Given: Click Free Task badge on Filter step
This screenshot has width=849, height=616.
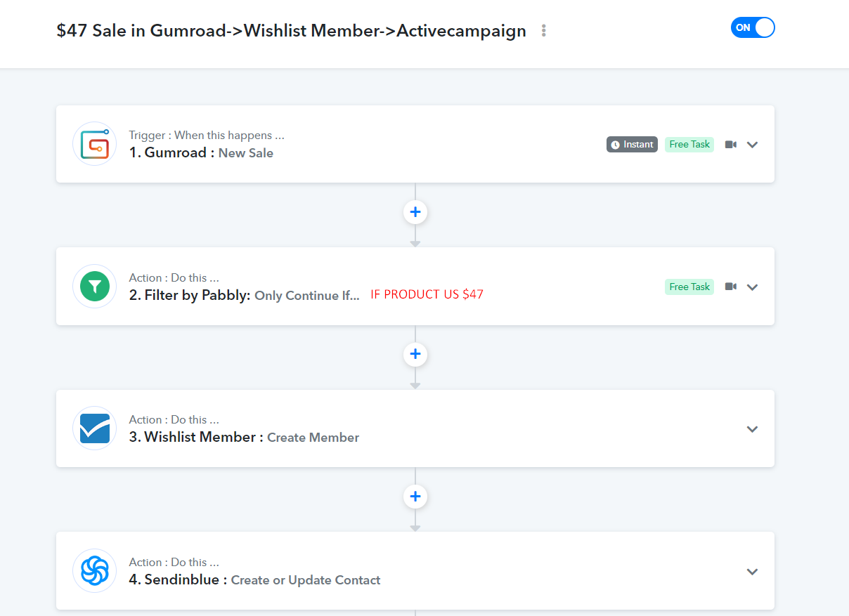Looking at the screenshot, I should (689, 287).
